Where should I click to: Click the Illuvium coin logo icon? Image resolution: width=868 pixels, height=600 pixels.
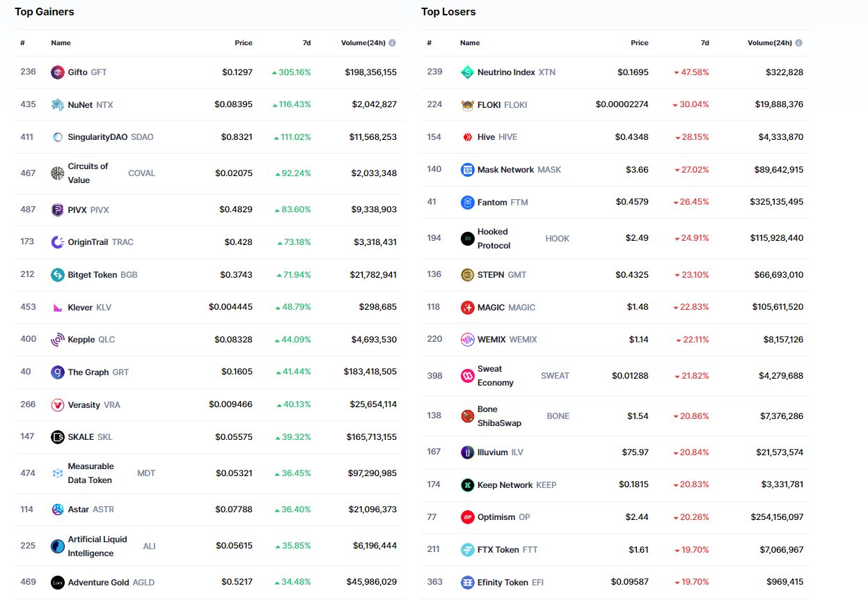coord(467,452)
